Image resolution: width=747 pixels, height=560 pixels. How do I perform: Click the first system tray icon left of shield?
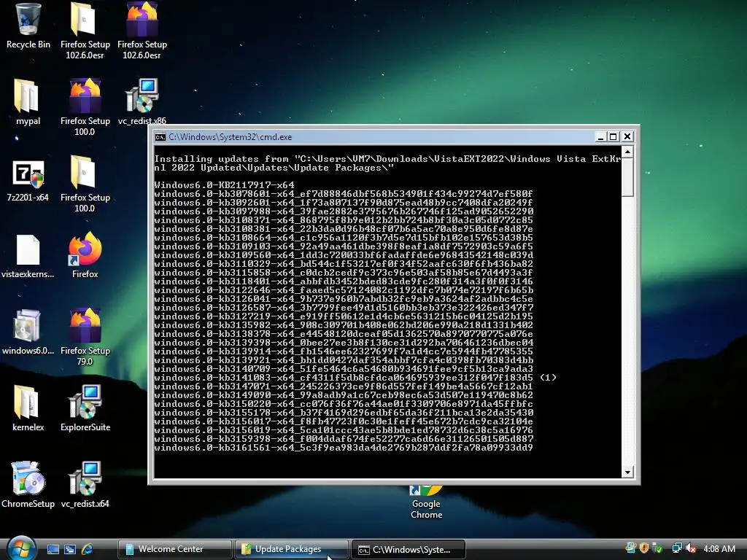coord(631,548)
